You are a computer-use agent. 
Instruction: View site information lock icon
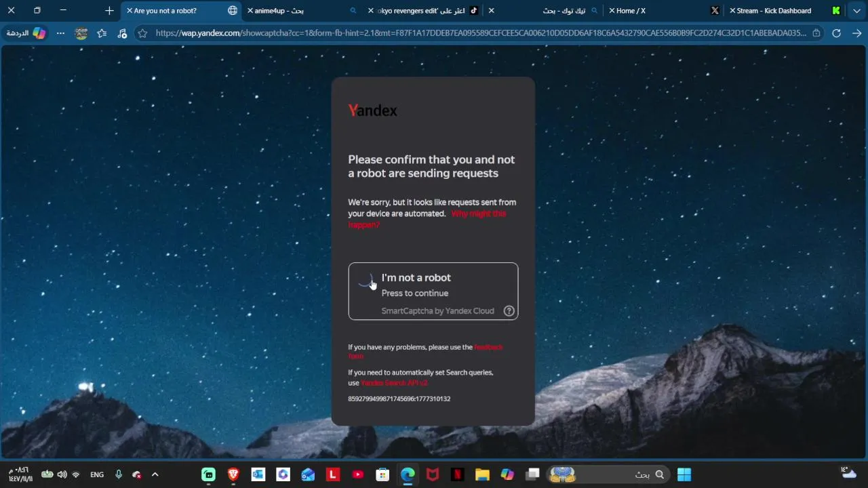click(x=816, y=33)
